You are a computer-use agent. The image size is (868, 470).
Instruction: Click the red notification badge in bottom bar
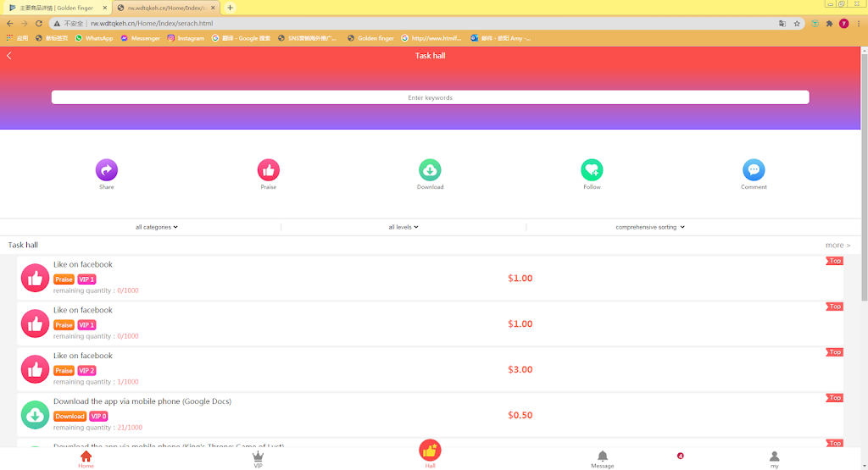coord(681,456)
